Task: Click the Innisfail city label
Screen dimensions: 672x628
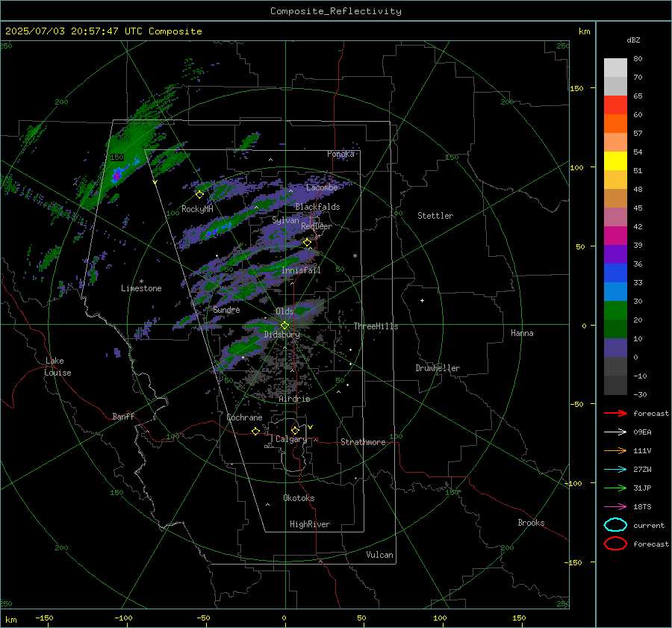Action: 301,270
